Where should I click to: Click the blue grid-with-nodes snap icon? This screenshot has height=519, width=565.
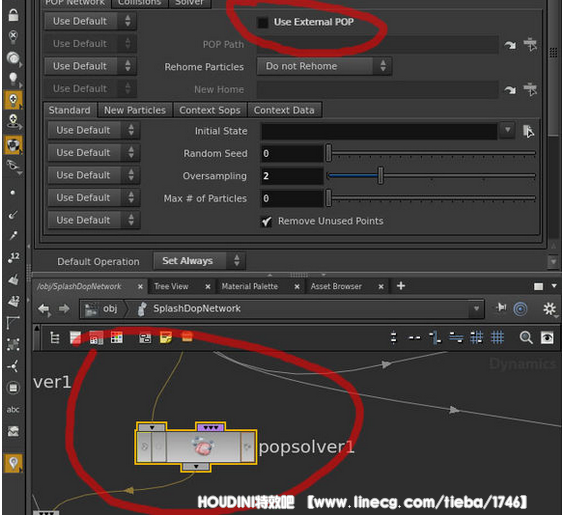click(x=476, y=338)
